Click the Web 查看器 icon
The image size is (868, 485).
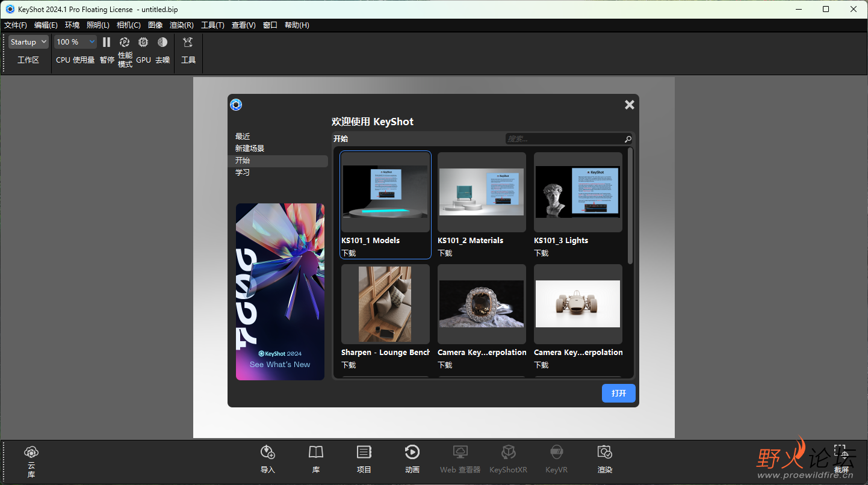(x=460, y=452)
